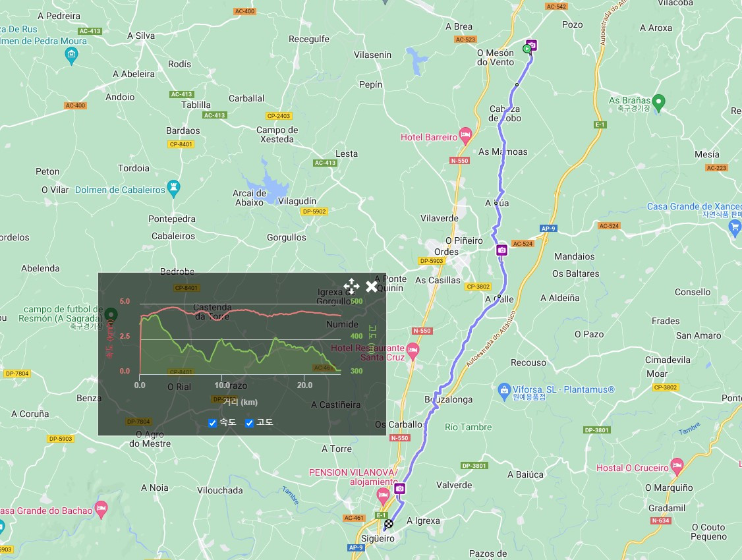Toggle the 속도 speed checkbox

coord(212,423)
